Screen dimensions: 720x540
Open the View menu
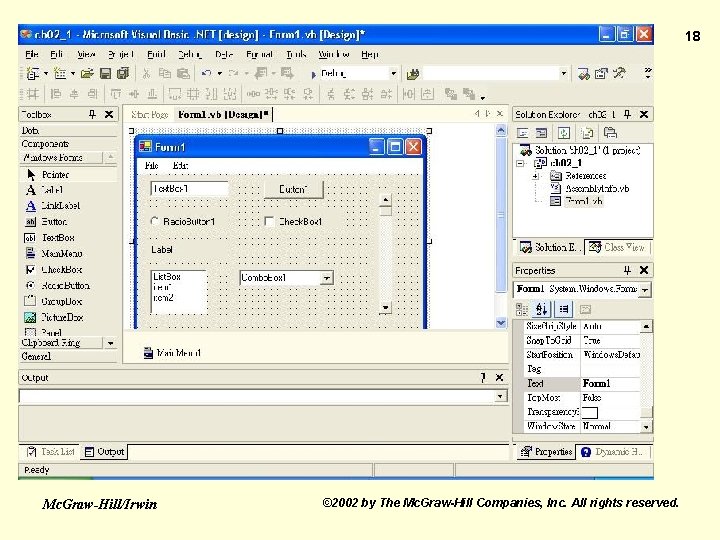[86, 55]
